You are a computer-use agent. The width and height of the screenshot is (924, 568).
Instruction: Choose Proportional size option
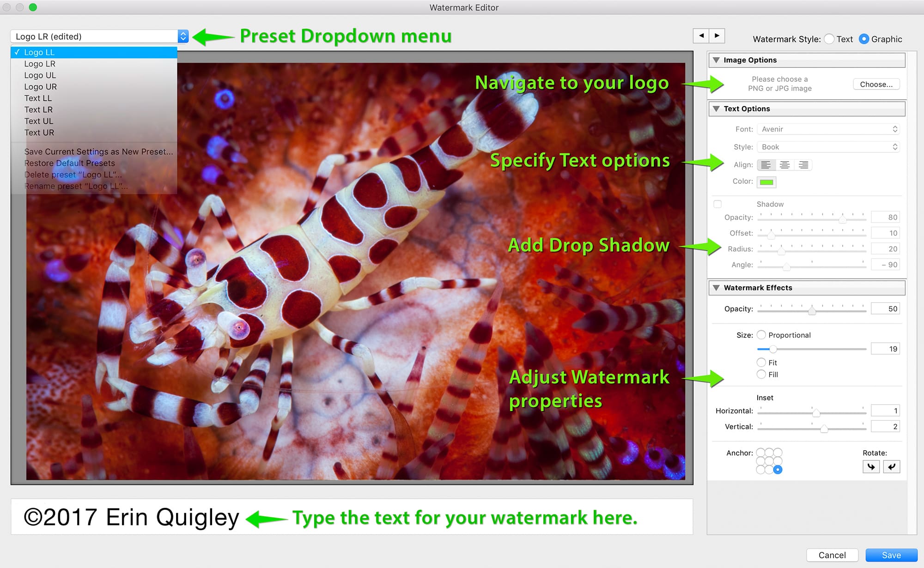[x=761, y=335]
